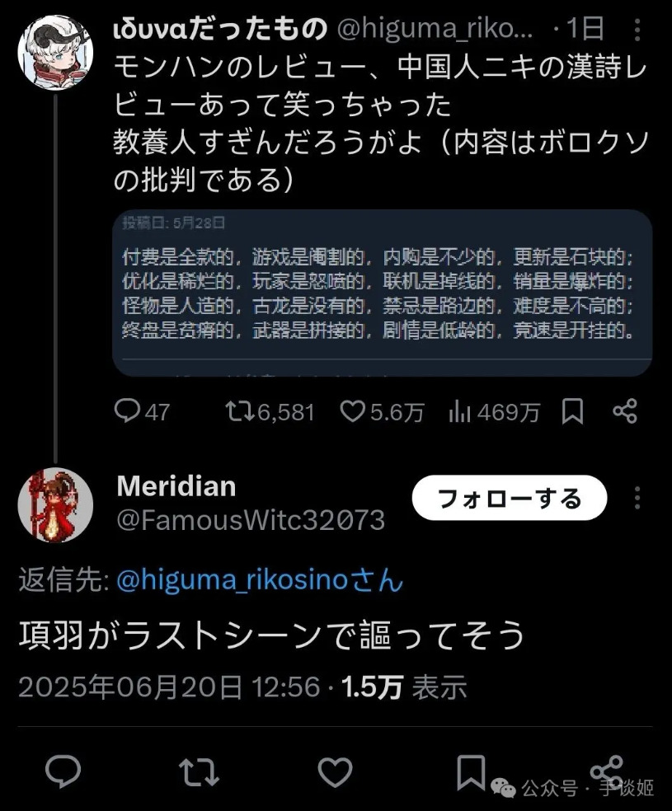This screenshot has width=672, height=811.
Task: Open more options next to フォローする button
Action: [637, 498]
